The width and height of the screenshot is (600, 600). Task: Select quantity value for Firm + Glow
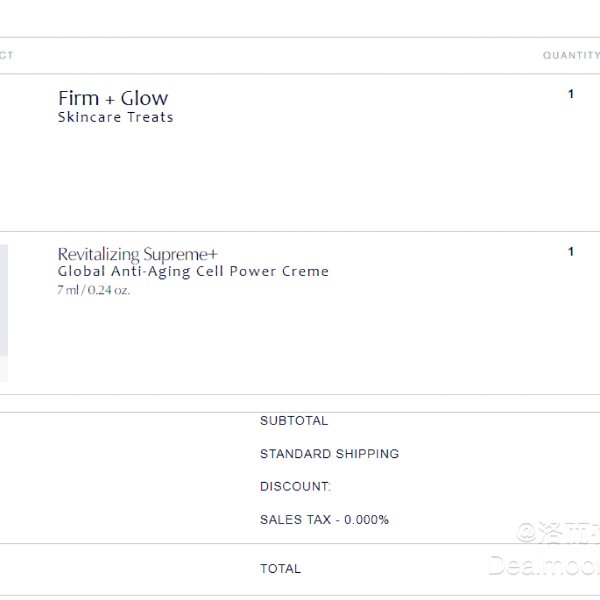pos(571,94)
